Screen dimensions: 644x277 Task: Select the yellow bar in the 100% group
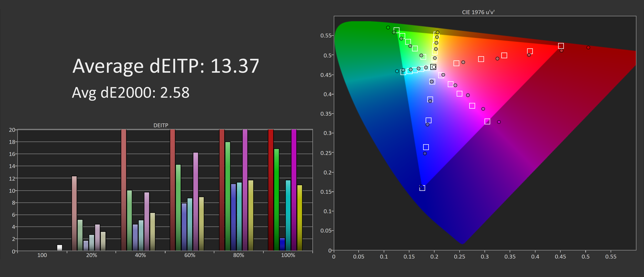[x=300, y=218]
